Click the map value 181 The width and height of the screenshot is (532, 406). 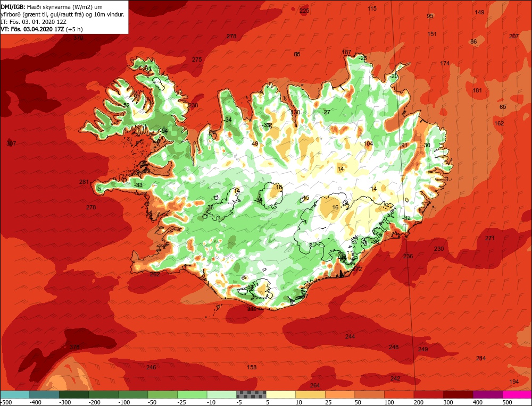(x=477, y=90)
